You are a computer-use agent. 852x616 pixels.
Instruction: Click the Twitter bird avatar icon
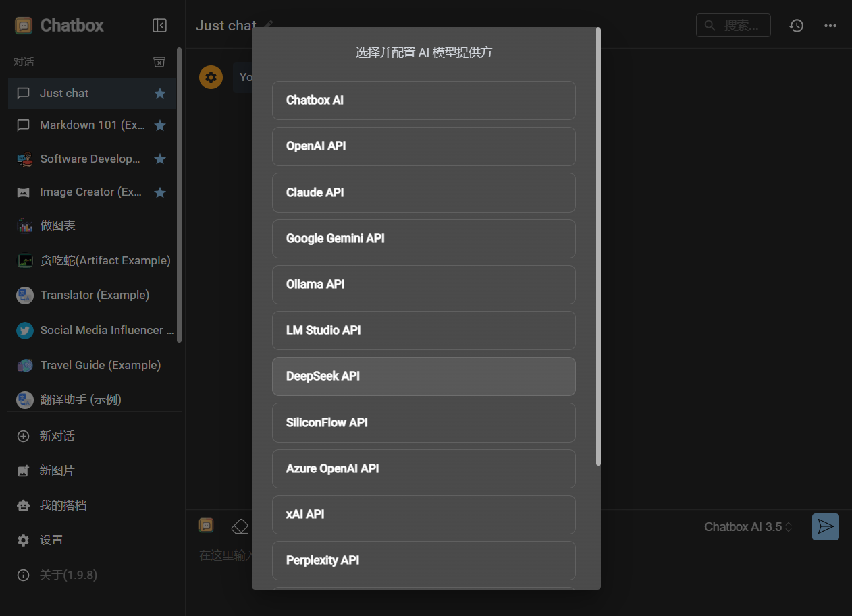tap(25, 330)
